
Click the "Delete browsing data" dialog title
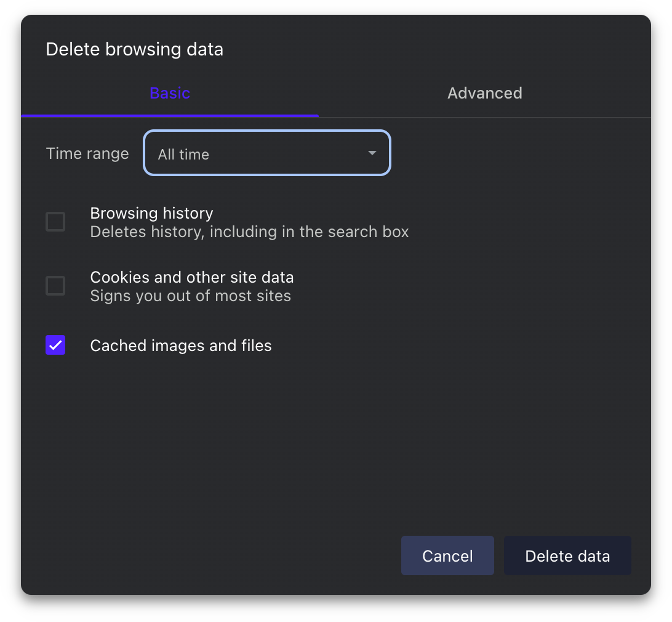134,49
